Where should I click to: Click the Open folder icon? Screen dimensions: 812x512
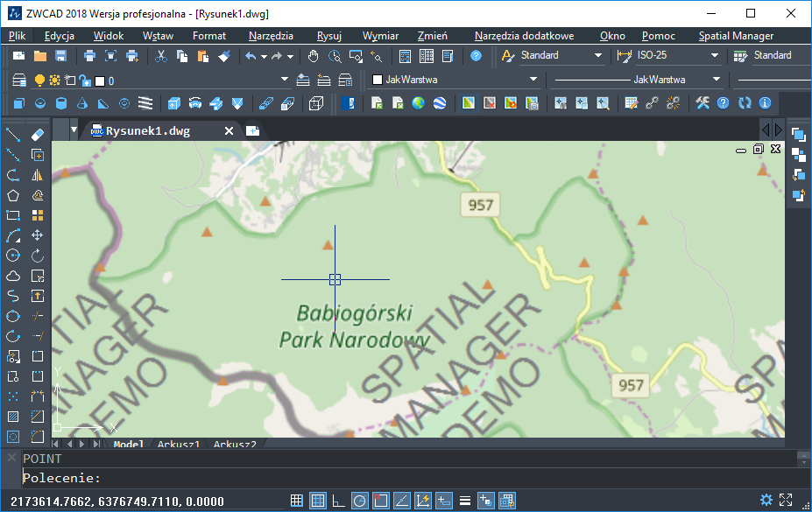click(x=40, y=56)
